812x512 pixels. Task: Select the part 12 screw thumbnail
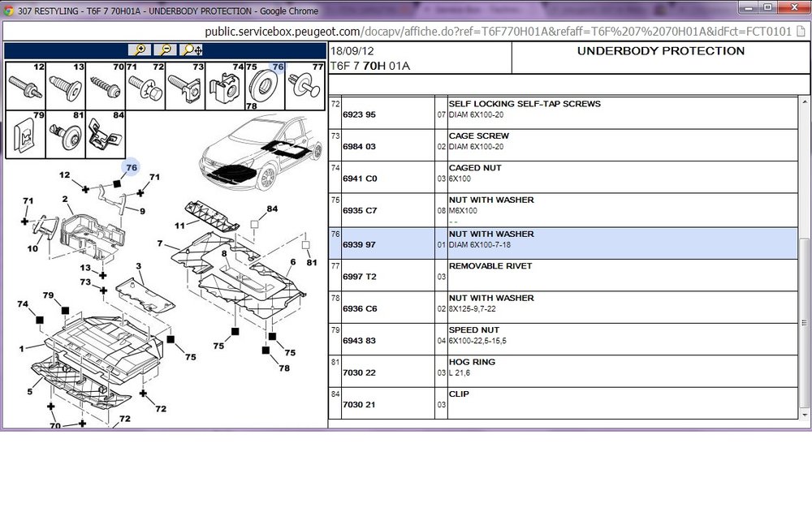(x=26, y=86)
